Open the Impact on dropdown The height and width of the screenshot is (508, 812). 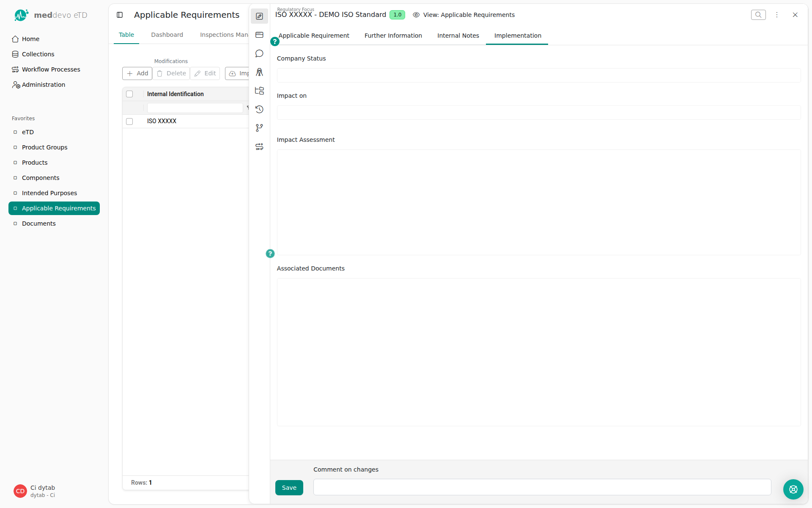[538, 113]
